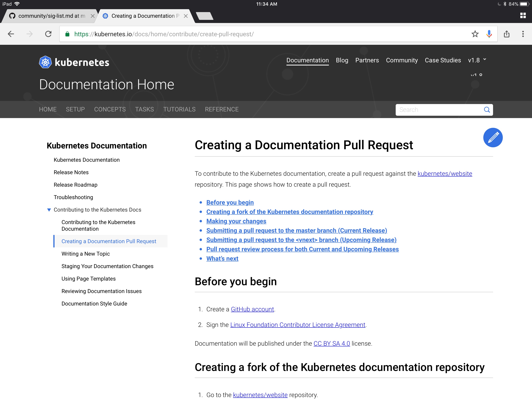Go to the HOME docs section
Screen dimensions: 532x399
[x=48, y=109]
